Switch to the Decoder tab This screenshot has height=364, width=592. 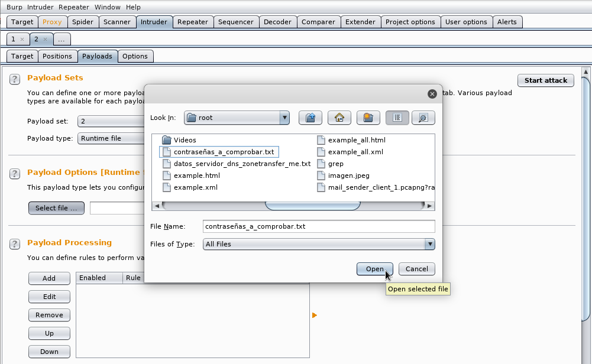(x=277, y=22)
